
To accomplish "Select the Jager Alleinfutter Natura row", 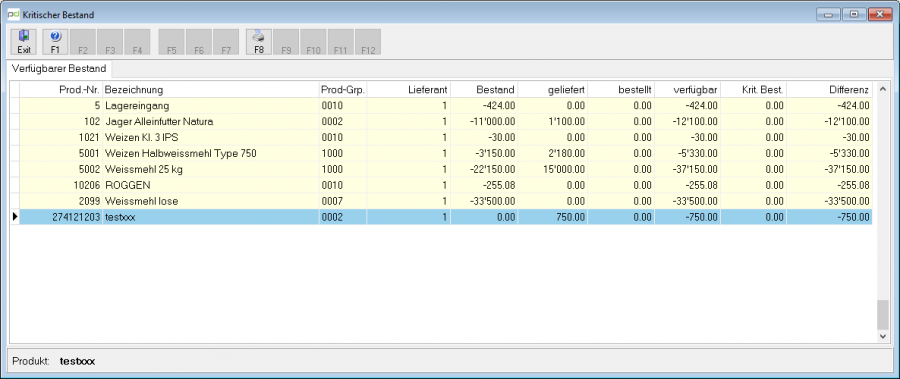I will [445, 122].
